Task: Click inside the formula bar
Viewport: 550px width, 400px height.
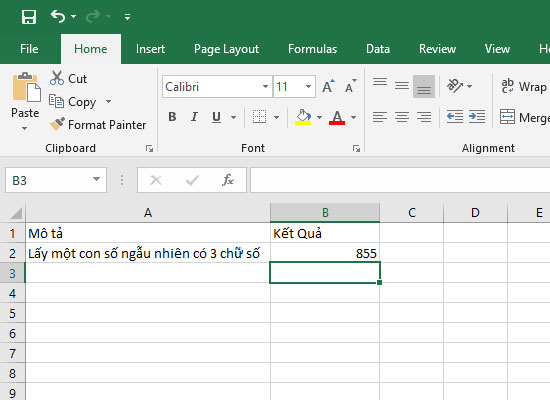Action: pyautogui.click(x=400, y=180)
